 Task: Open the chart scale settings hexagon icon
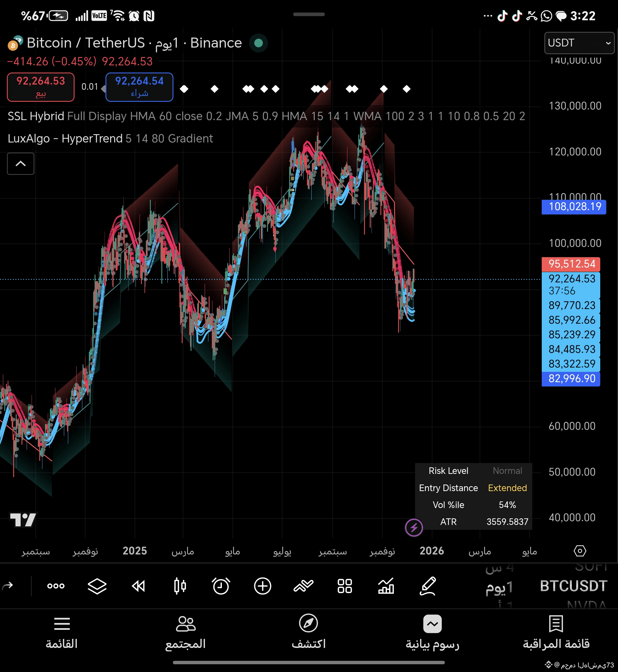click(x=580, y=550)
